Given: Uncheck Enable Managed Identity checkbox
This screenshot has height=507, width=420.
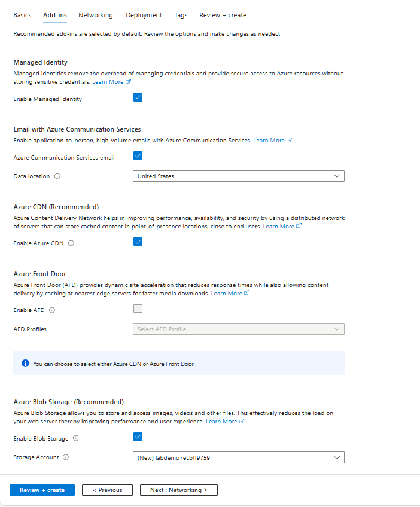Looking at the screenshot, I should (x=138, y=97).
